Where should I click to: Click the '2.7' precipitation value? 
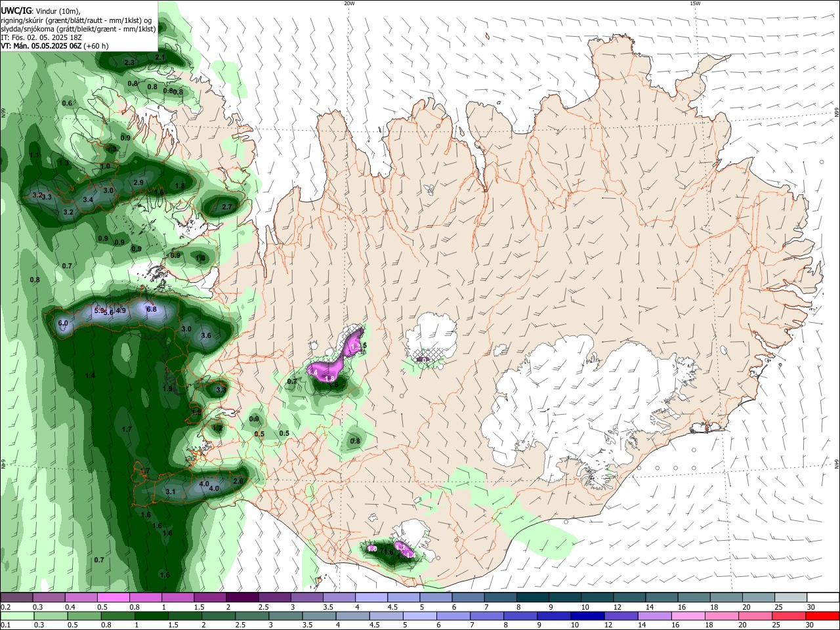click(x=227, y=207)
